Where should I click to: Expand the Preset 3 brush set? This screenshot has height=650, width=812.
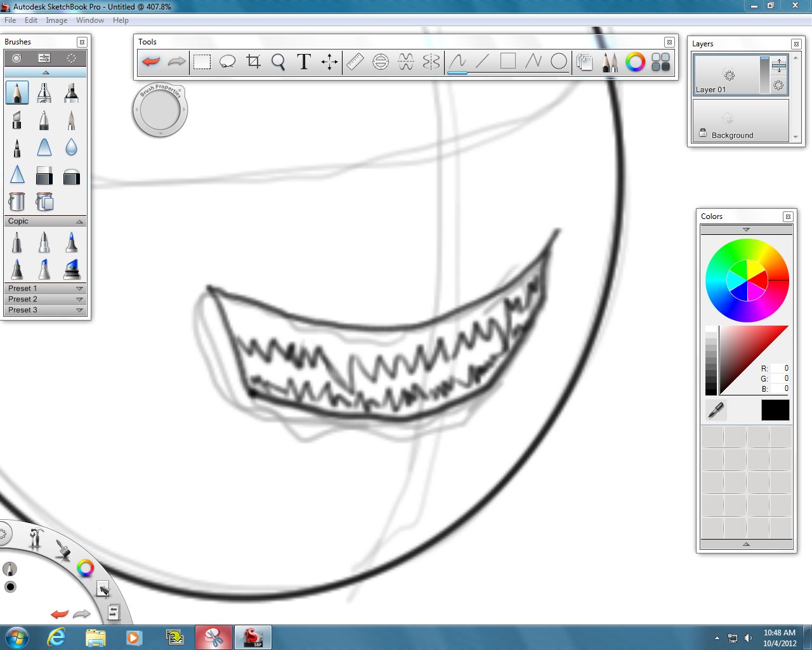(x=79, y=310)
